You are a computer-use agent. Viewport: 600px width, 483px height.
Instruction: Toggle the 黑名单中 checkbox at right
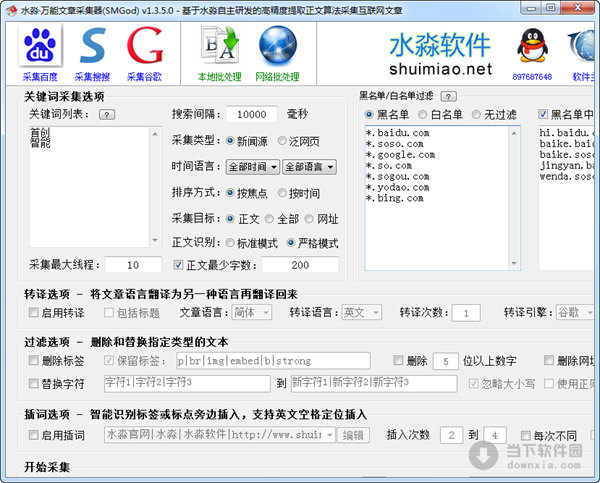click(x=543, y=114)
